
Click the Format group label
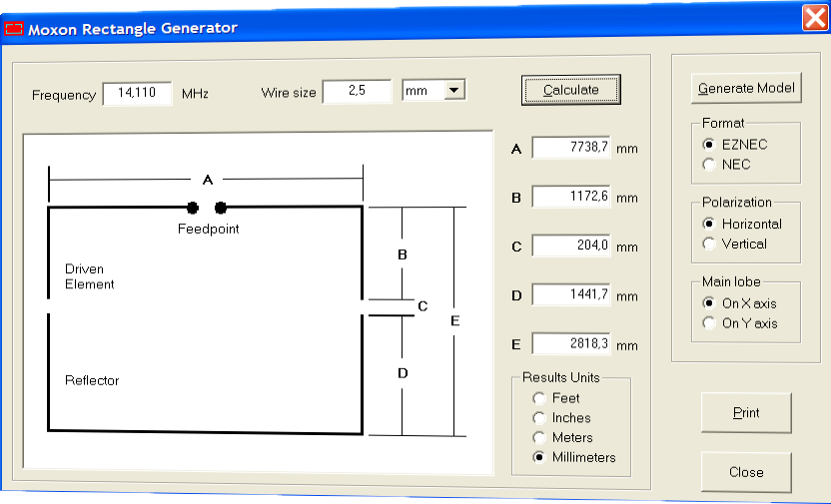pyautogui.click(x=723, y=123)
